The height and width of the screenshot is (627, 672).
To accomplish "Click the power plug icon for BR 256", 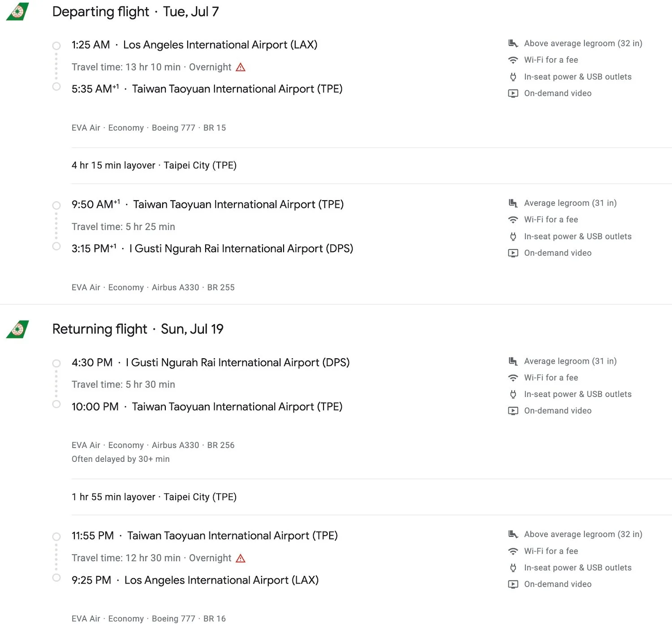I will pos(513,394).
